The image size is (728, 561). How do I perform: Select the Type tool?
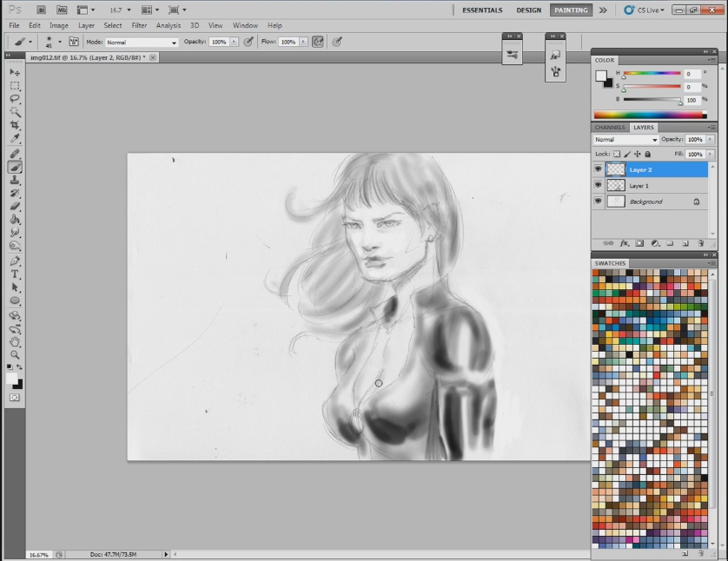point(15,274)
